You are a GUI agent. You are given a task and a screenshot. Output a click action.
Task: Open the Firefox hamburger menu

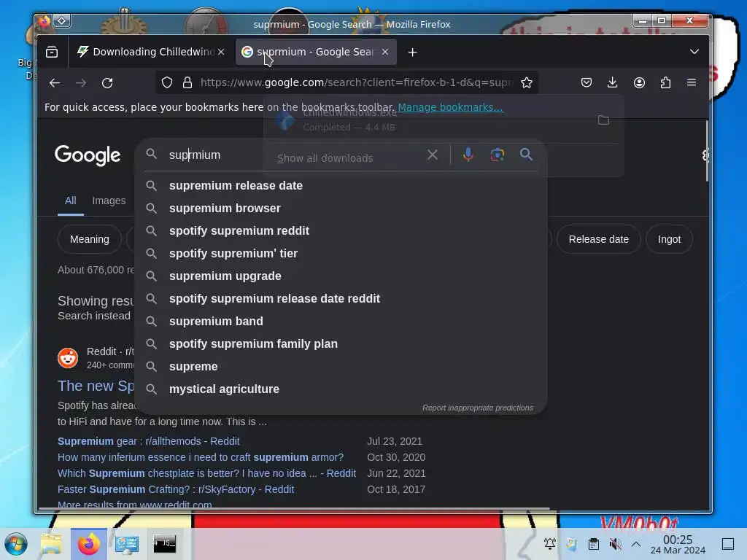pyautogui.click(x=692, y=83)
